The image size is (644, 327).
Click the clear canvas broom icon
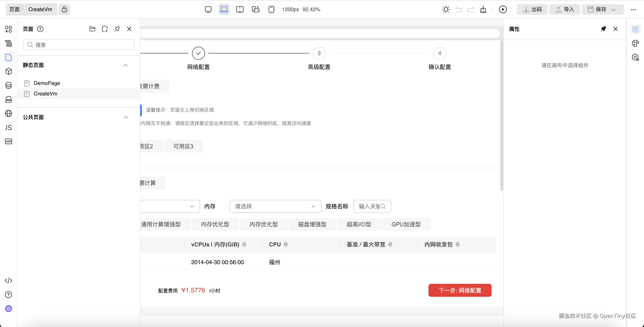[x=483, y=9]
